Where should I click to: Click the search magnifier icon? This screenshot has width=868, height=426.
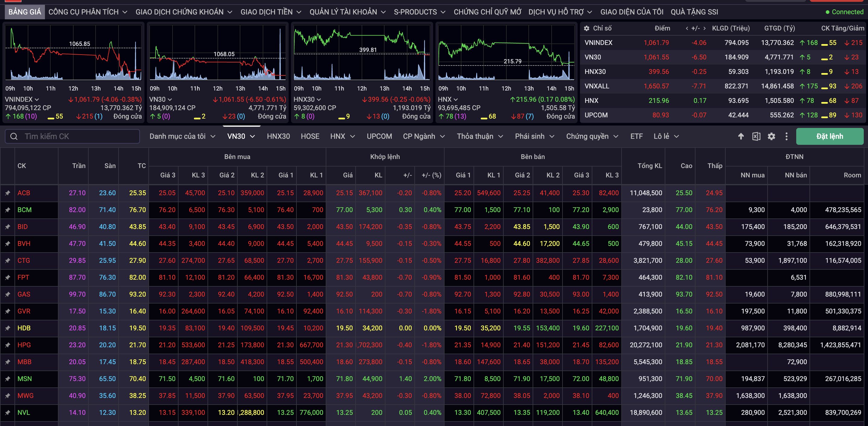(14, 136)
